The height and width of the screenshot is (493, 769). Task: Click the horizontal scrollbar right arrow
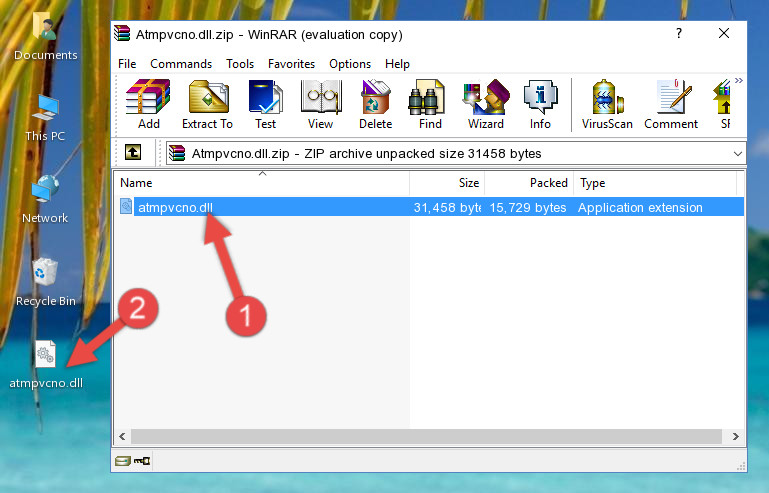pyautogui.click(x=735, y=436)
